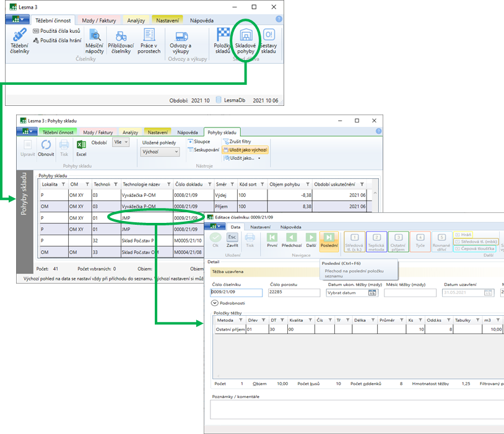Open Uložené pohledy Výchozí combo box

click(x=160, y=152)
